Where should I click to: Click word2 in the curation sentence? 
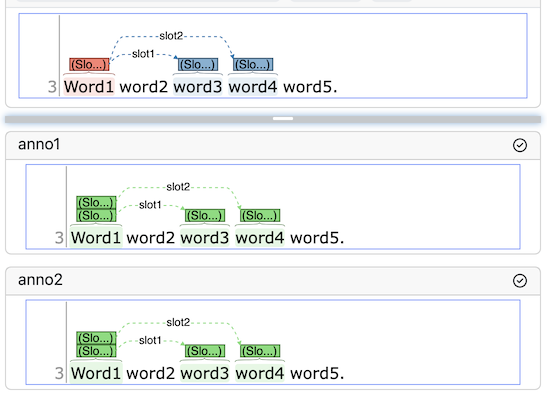tap(143, 87)
